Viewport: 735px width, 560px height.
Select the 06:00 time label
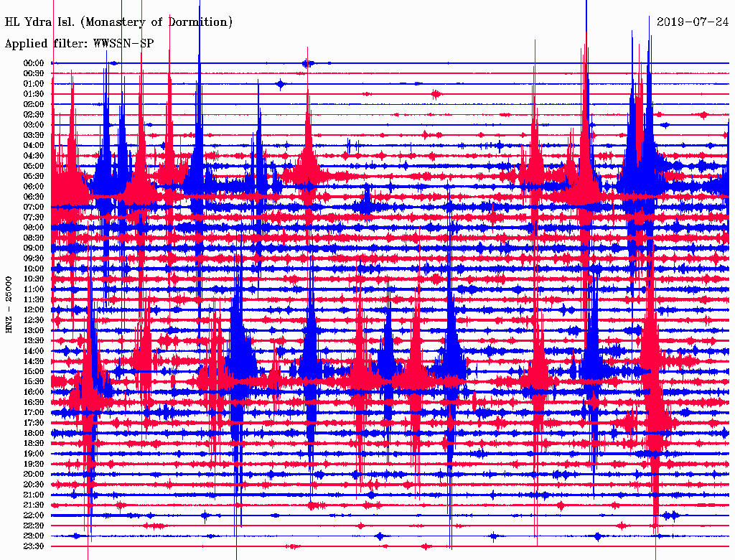pos(34,187)
